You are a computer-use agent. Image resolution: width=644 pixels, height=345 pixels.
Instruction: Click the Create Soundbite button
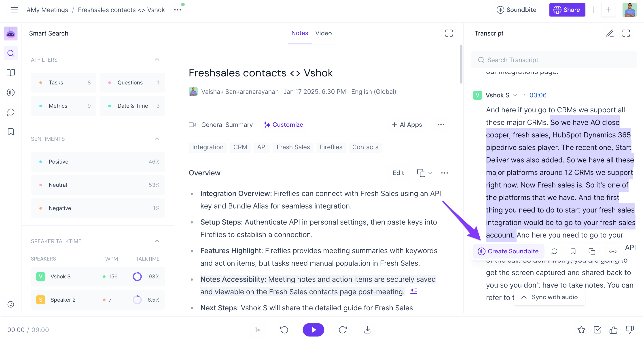coord(508,251)
